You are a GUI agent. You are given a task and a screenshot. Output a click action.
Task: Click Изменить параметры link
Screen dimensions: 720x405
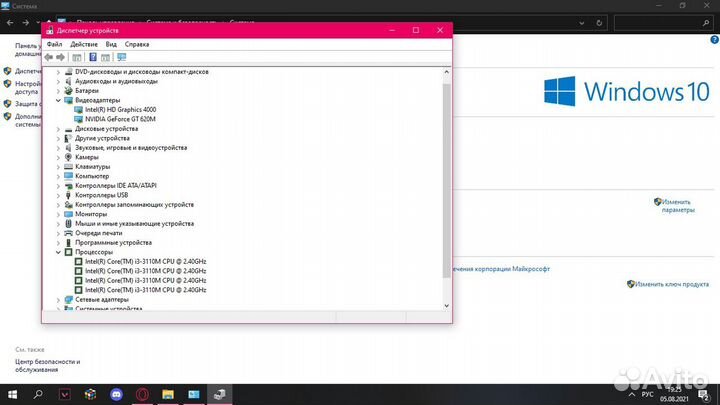click(677, 206)
